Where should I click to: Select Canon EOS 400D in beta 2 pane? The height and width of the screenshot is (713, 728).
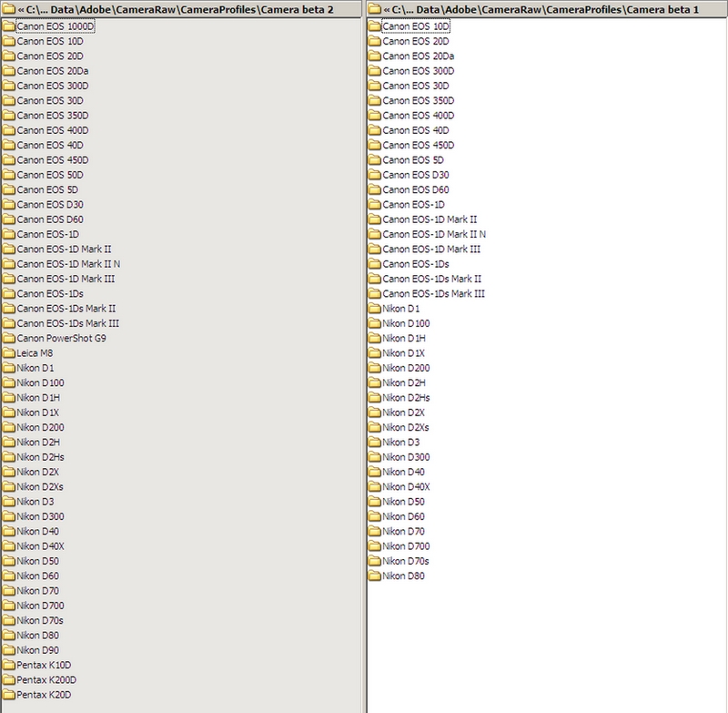tap(53, 130)
